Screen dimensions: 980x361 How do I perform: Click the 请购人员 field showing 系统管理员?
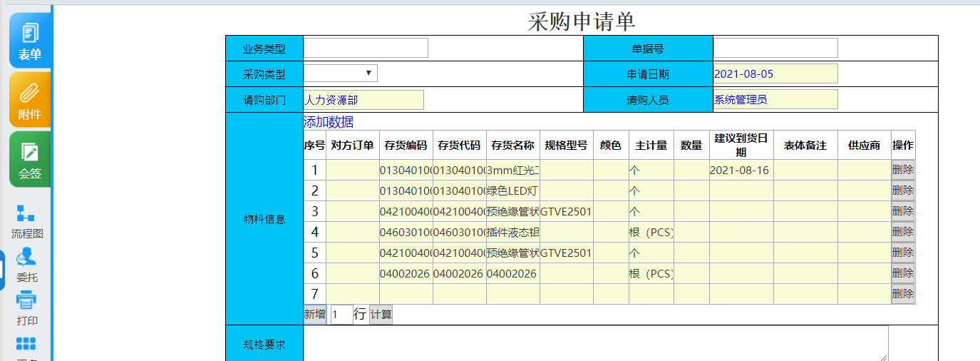pyautogui.click(x=775, y=99)
